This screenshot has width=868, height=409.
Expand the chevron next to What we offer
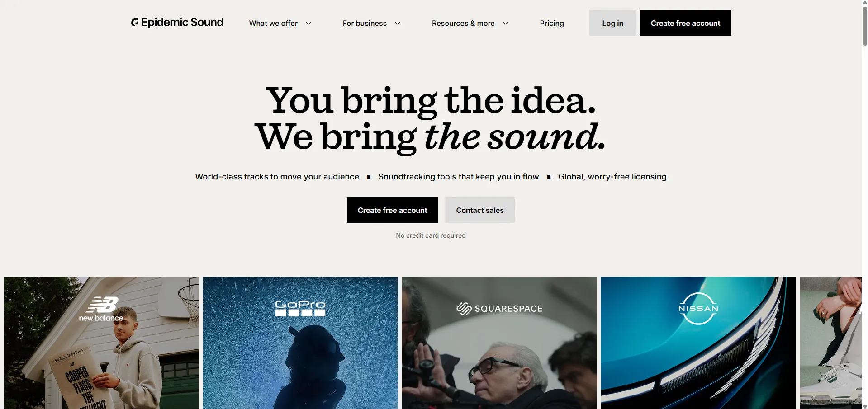[x=308, y=23]
